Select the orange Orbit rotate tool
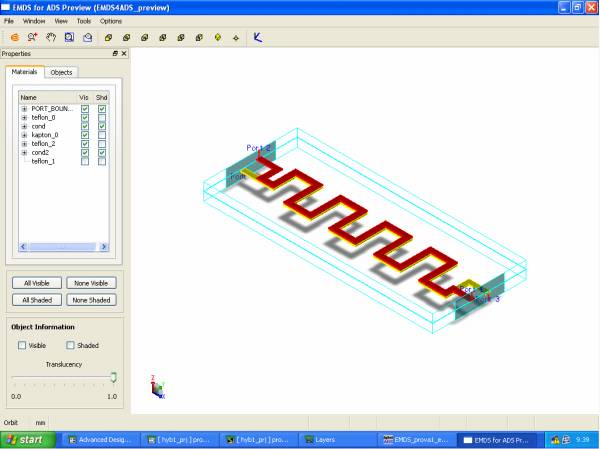Image resolution: width=600 pixels, height=449 pixels. pos(15,37)
